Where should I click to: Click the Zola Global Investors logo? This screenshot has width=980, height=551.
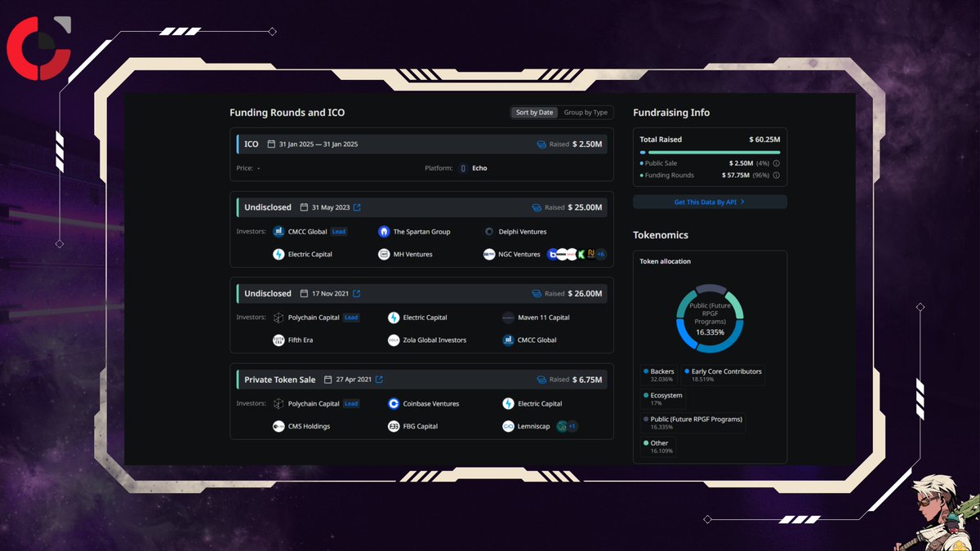pyautogui.click(x=394, y=340)
